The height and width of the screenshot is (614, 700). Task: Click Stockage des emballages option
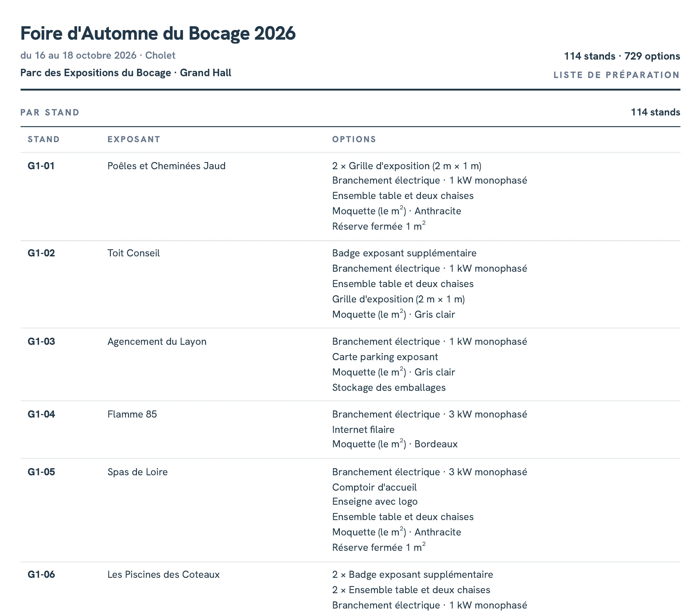[x=389, y=388]
